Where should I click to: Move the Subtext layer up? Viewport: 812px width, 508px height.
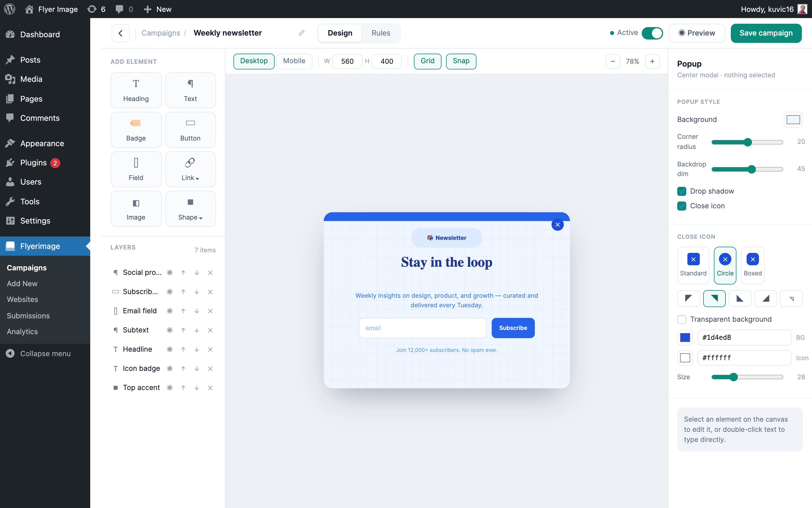[x=183, y=330]
